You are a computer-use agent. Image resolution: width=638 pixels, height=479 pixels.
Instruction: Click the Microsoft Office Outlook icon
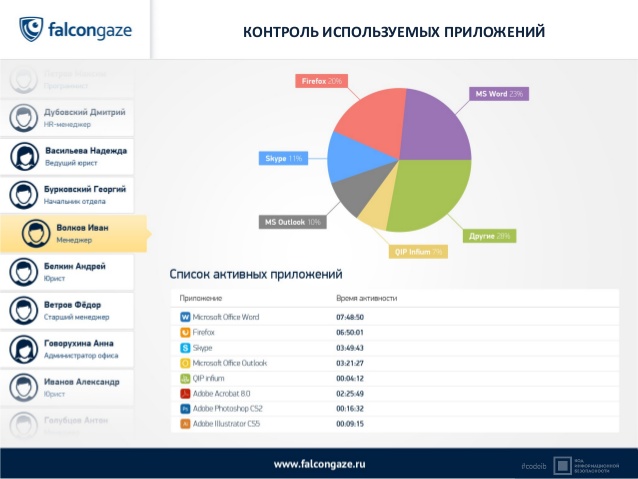[x=185, y=363]
